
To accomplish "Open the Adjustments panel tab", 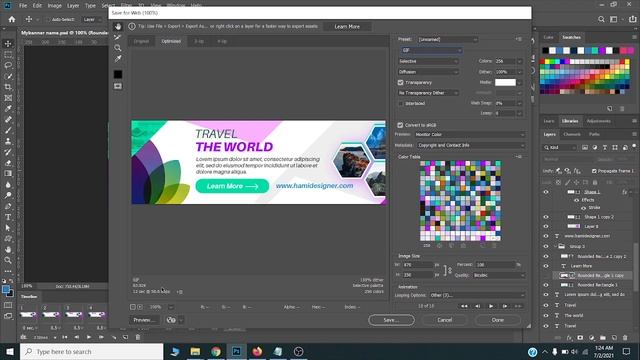I will [598, 121].
